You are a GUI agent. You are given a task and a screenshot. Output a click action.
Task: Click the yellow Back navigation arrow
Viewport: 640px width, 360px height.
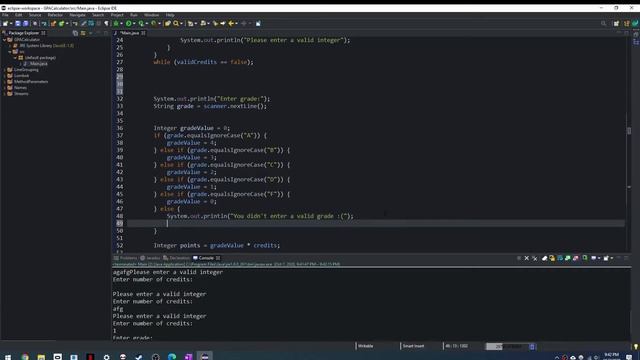(x=231, y=24)
